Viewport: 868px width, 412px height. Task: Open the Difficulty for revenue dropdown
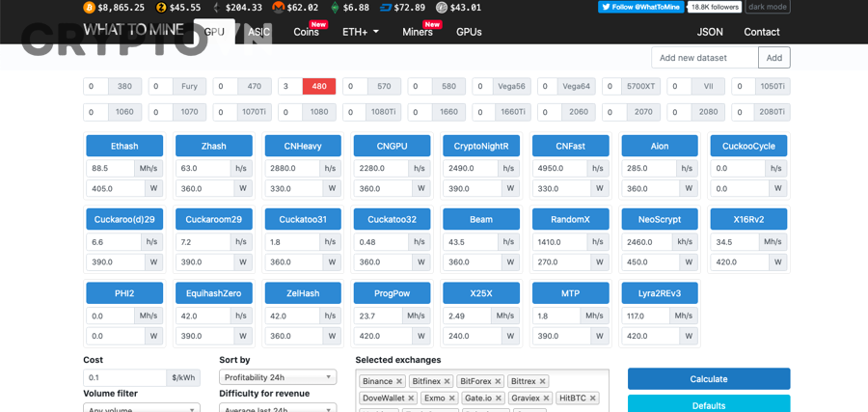pos(278,409)
